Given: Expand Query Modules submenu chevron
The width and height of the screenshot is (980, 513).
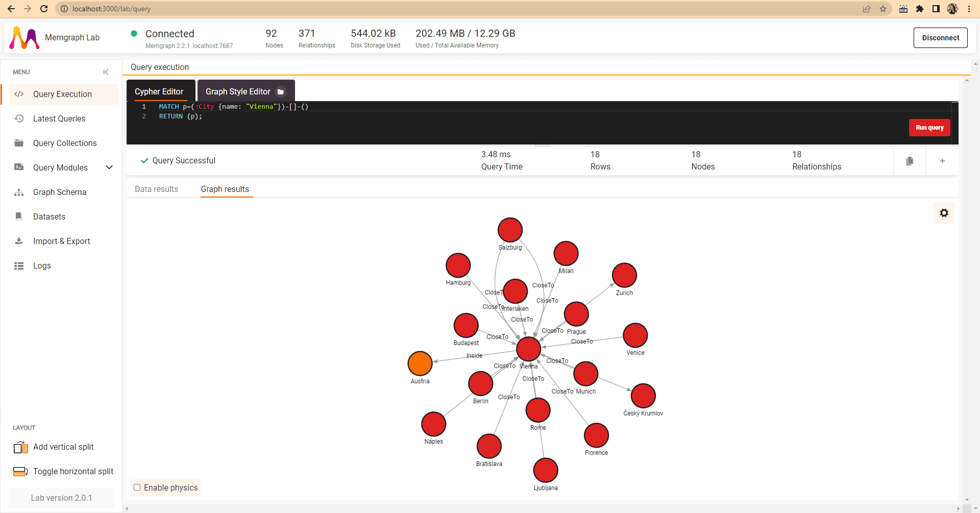Looking at the screenshot, I should [x=109, y=167].
